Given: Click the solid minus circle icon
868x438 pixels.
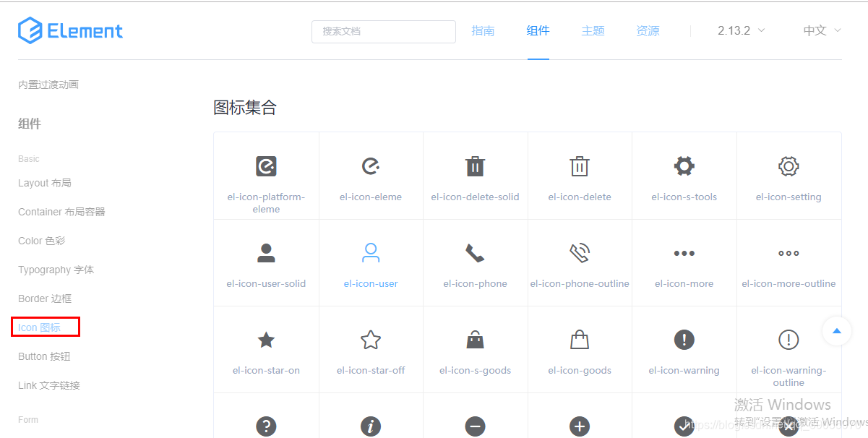Looking at the screenshot, I should (x=475, y=426).
